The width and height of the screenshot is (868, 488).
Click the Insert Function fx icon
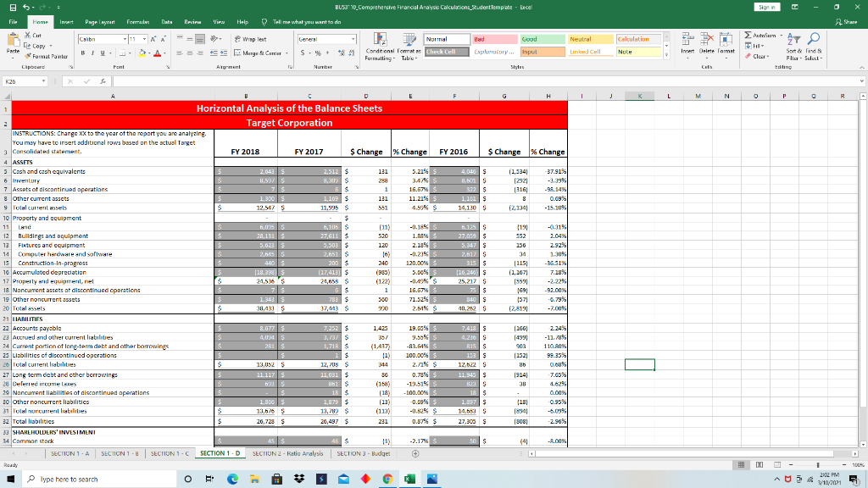(x=104, y=80)
